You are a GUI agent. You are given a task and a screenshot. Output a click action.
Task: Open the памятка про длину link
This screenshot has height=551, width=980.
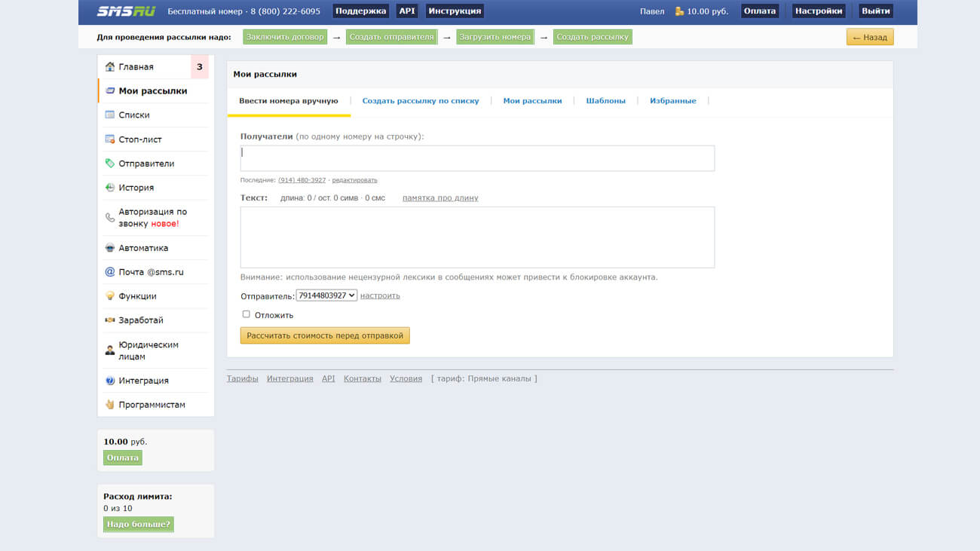click(x=440, y=198)
